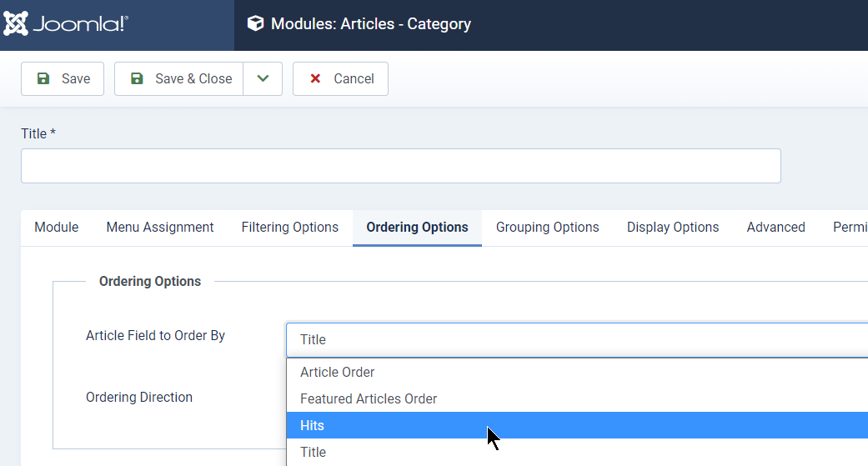Viewport: 868px width, 466px height.
Task: Pick Featured Articles Order option
Action: click(x=577, y=398)
